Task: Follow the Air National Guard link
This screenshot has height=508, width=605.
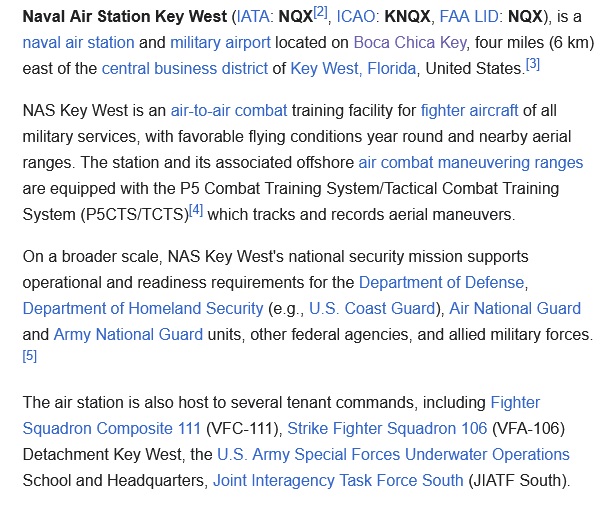Action: [515, 309]
